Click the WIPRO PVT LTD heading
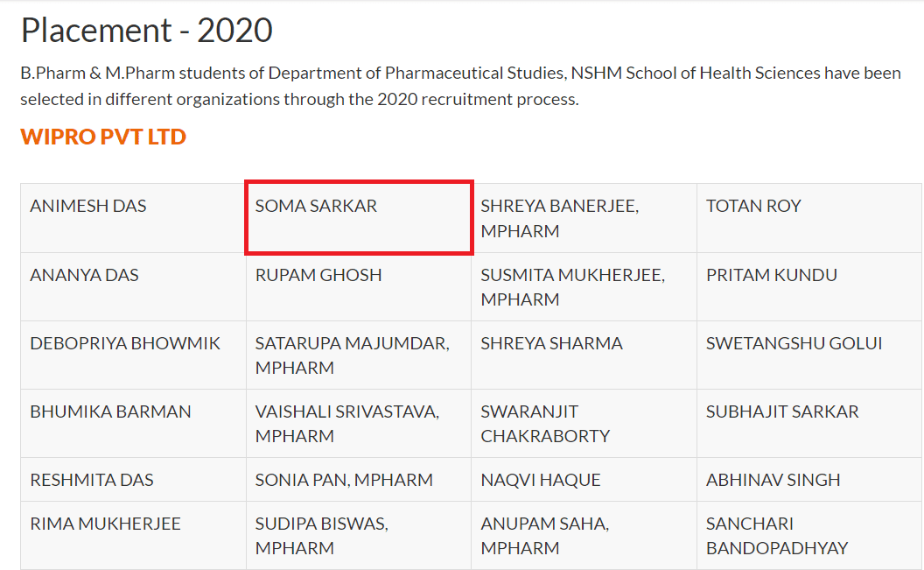This screenshot has width=924, height=570. point(103,137)
